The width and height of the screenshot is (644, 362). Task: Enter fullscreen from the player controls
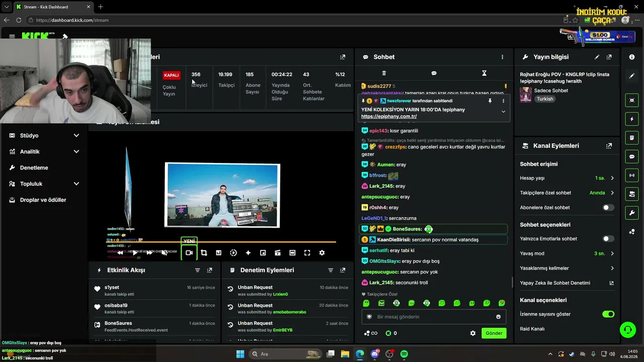[307, 253]
